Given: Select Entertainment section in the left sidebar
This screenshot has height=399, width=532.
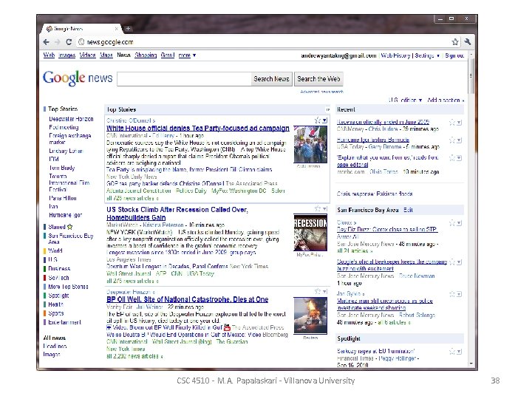Looking at the screenshot, I should coord(65,322).
